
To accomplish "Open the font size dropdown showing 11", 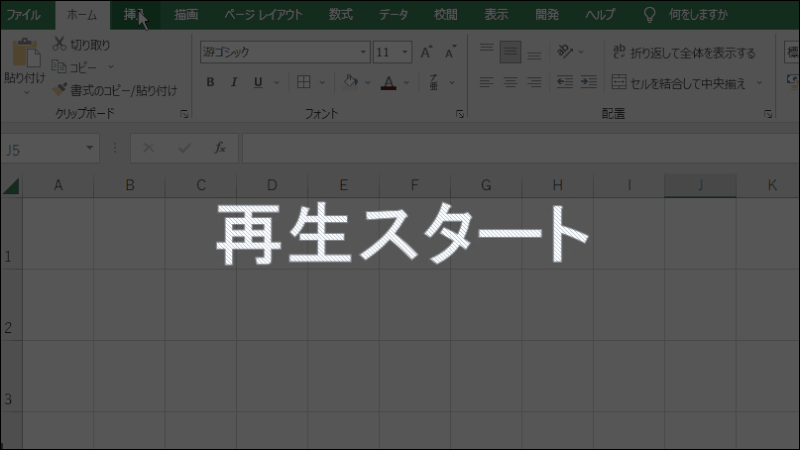I will (405, 52).
